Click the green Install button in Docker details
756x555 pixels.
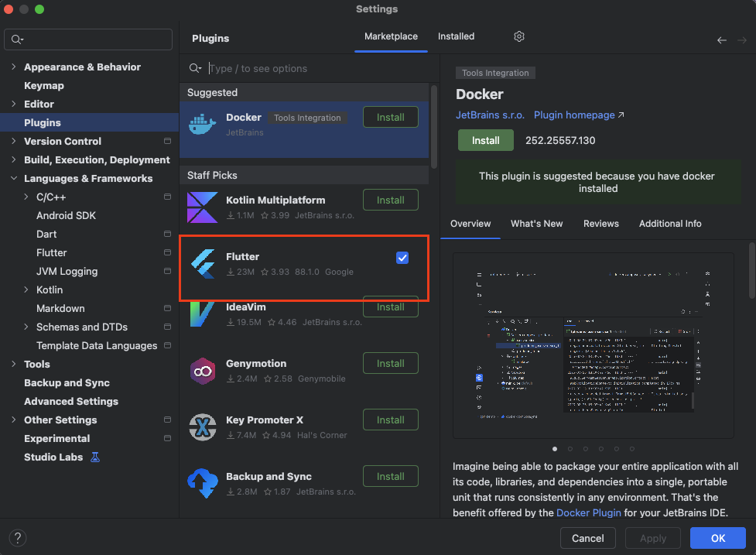(x=485, y=140)
